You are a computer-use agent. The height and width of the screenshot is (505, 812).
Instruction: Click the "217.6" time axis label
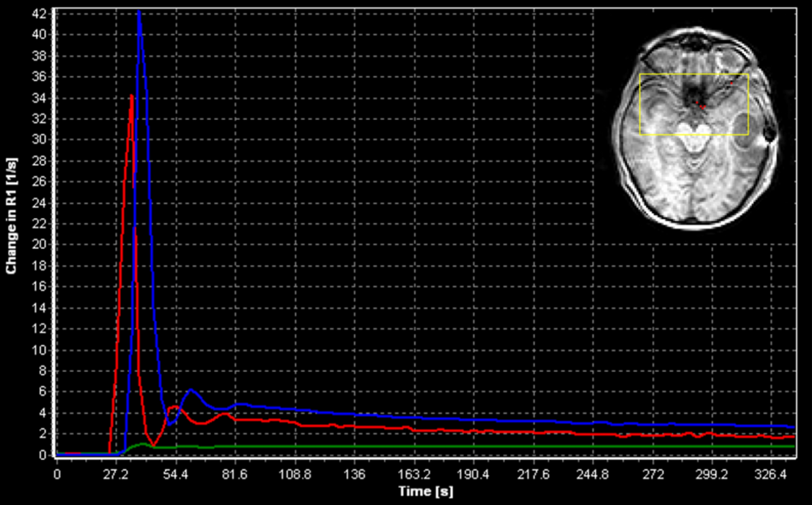(x=533, y=475)
